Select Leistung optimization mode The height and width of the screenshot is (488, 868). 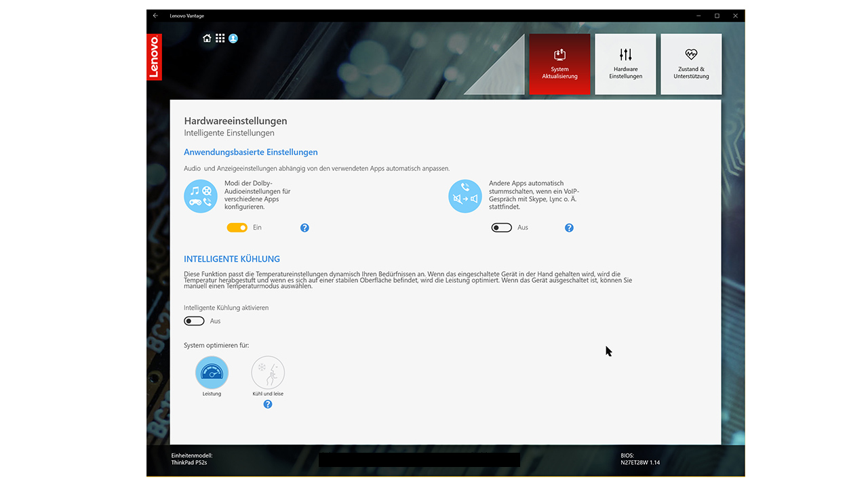pos(212,373)
